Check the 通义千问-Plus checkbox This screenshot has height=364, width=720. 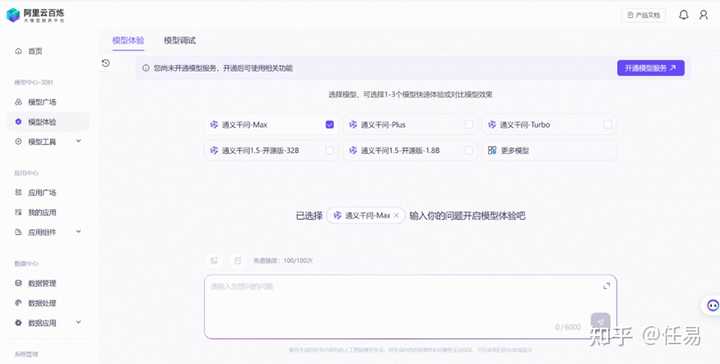(x=469, y=124)
